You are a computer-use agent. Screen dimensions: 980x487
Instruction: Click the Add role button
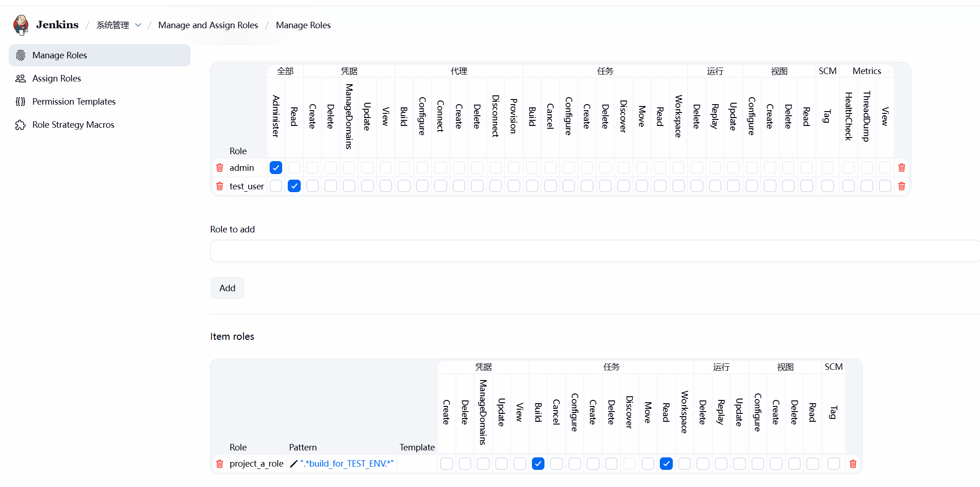(227, 288)
